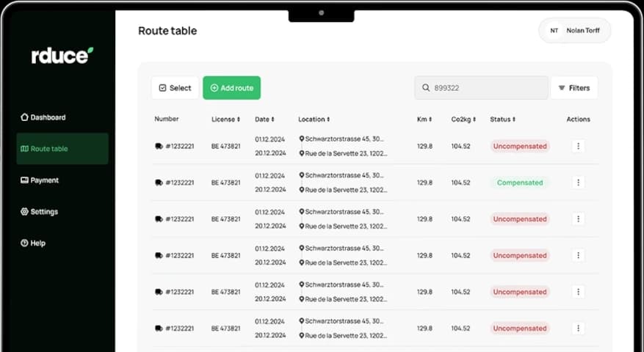Open Dashboard from the sidebar

[43, 117]
